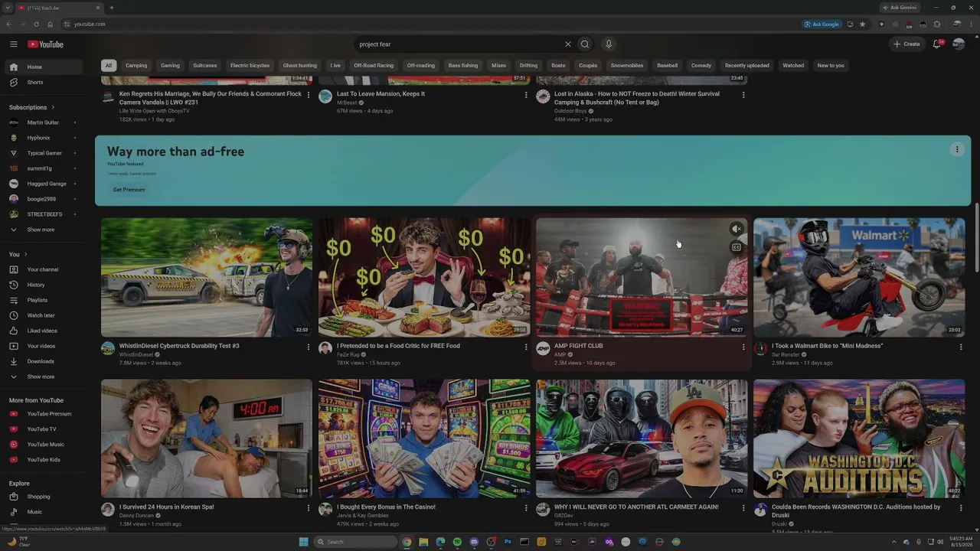Click the Windows Start button

coord(304,542)
